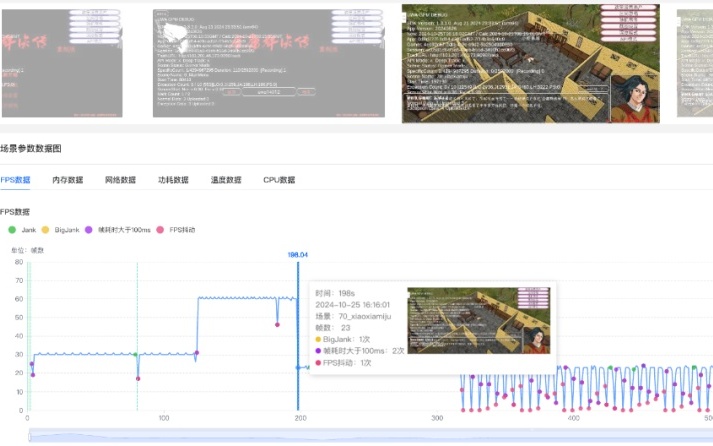The width and height of the screenshot is (713, 446).
Task: Open the CPU数据 tab
Action: click(x=279, y=180)
